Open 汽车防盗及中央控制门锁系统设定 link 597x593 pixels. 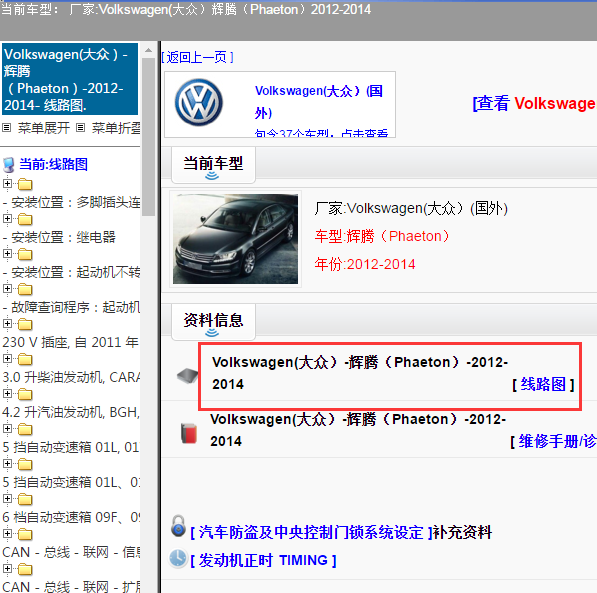(311, 532)
